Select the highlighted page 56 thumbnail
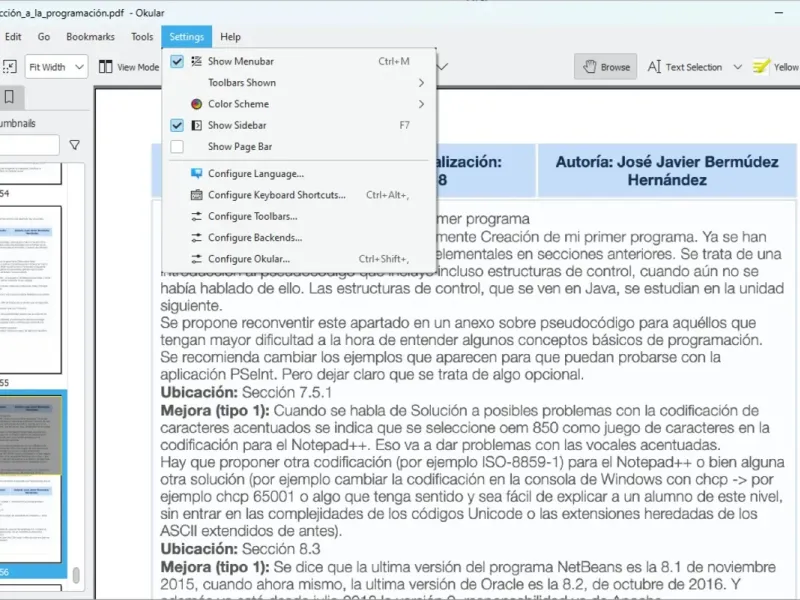 [x=31, y=480]
